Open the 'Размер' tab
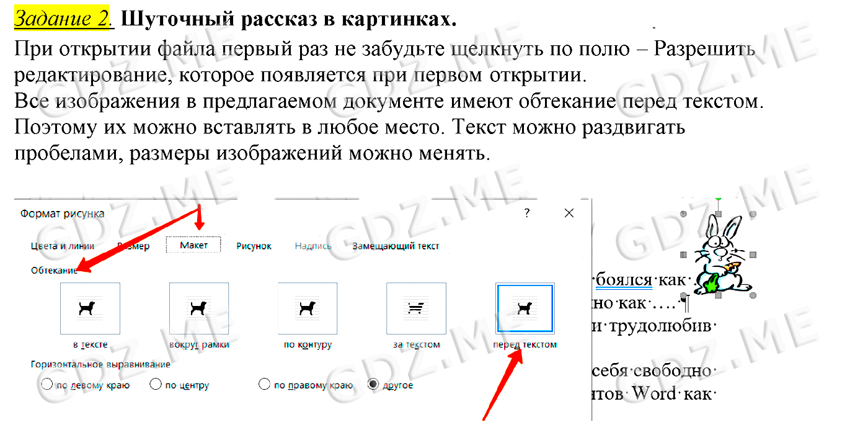 click(x=133, y=246)
